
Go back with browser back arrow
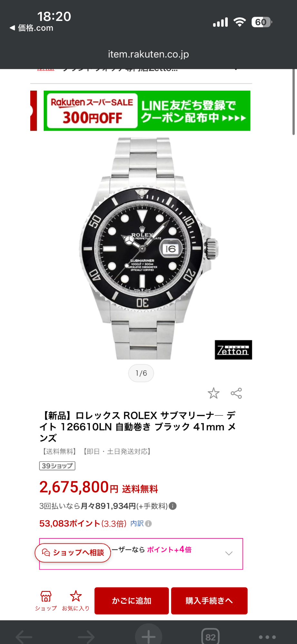(24, 637)
